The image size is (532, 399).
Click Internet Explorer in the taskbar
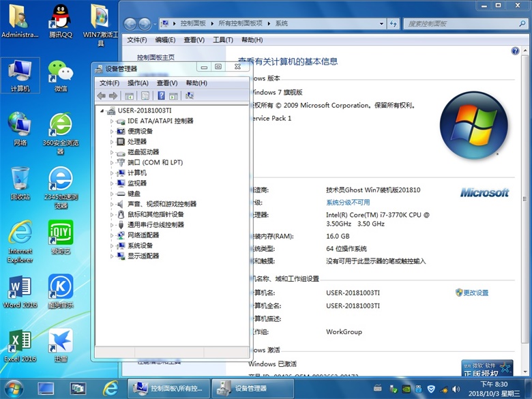[x=110, y=388]
